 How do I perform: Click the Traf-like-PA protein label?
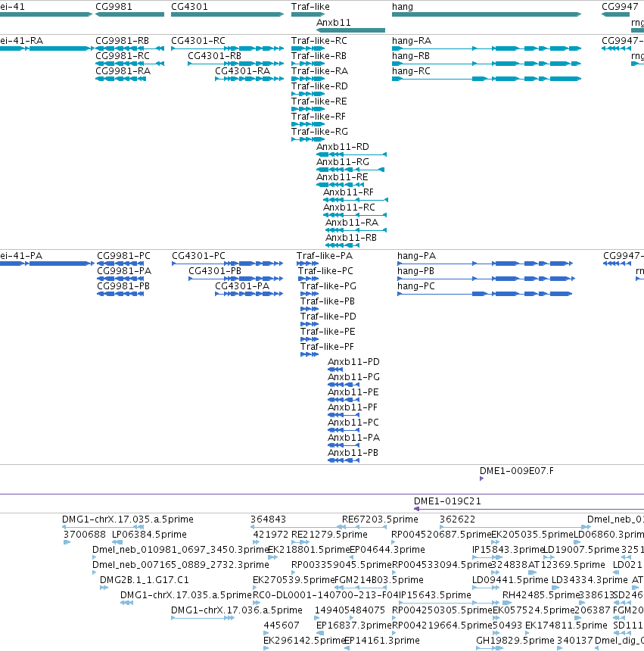(325, 256)
